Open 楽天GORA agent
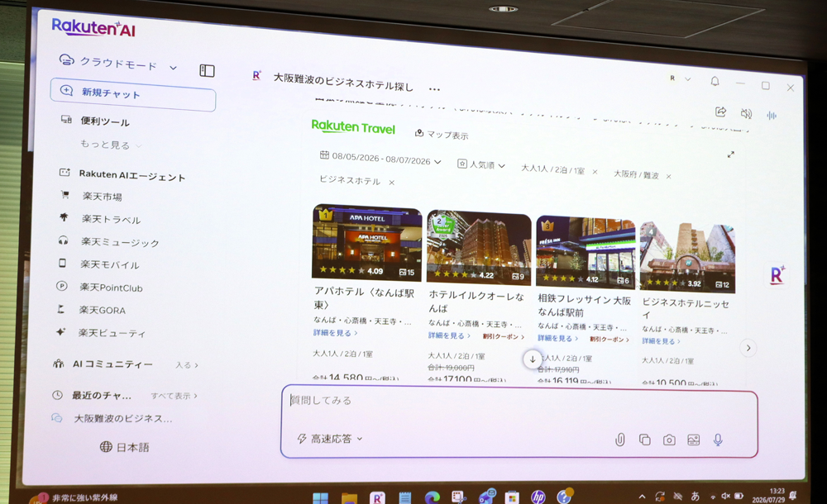The width and height of the screenshot is (827, 504). pyautogui.click(x=103, y=310)
